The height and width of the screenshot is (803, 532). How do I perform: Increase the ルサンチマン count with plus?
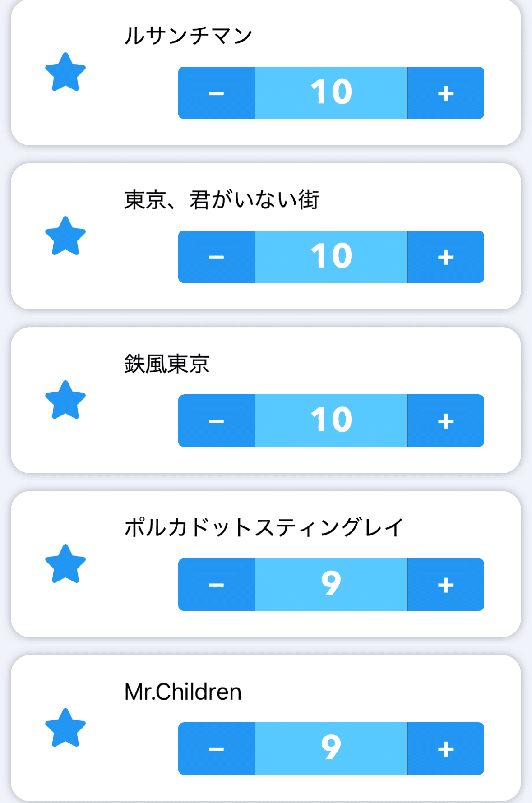tap(445, 93)
